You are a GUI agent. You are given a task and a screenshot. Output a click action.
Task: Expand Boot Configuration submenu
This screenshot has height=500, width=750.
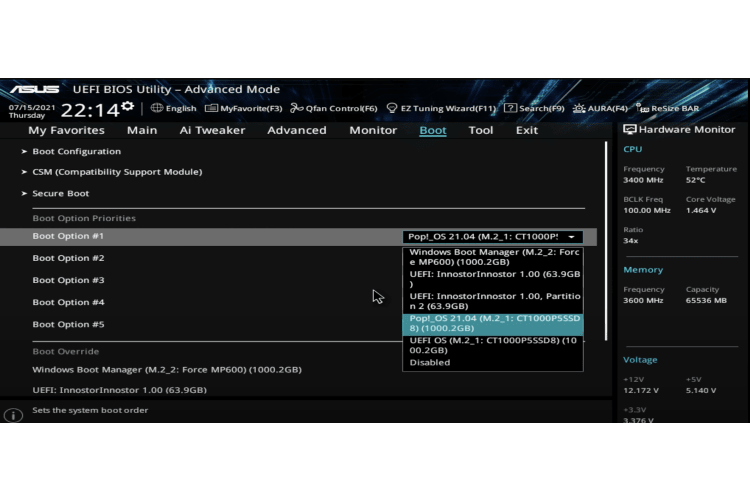[77, 151]
